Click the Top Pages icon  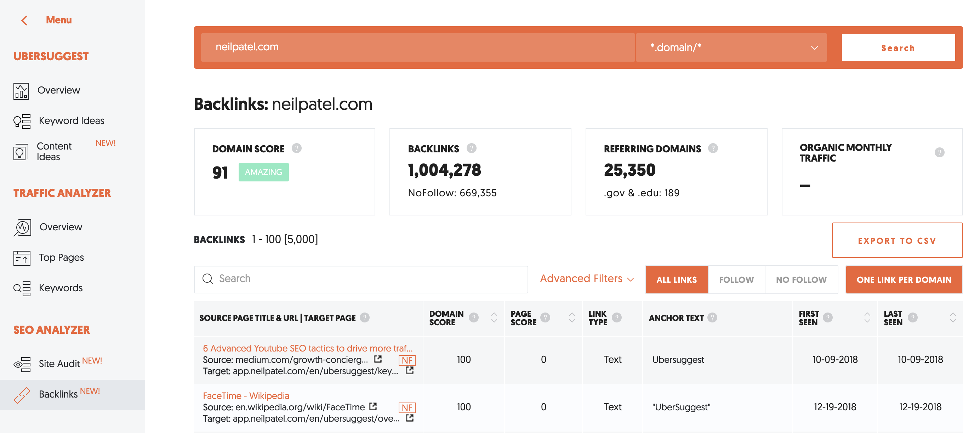pos(22,258)
